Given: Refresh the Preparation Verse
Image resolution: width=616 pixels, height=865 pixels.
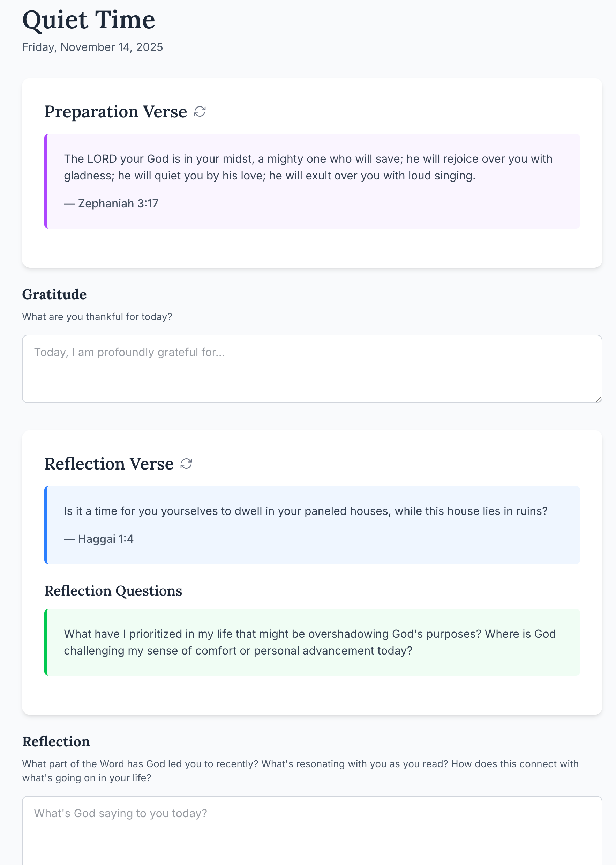Looking at the screenshot, I should [x=200, y=112].
